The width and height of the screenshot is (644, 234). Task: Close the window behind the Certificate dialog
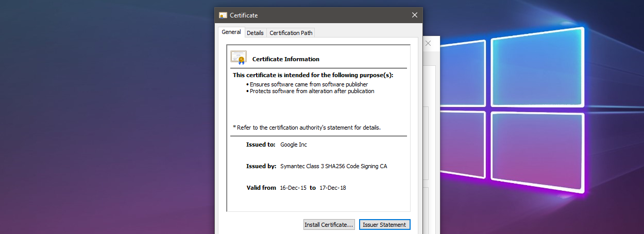point(428,44)
